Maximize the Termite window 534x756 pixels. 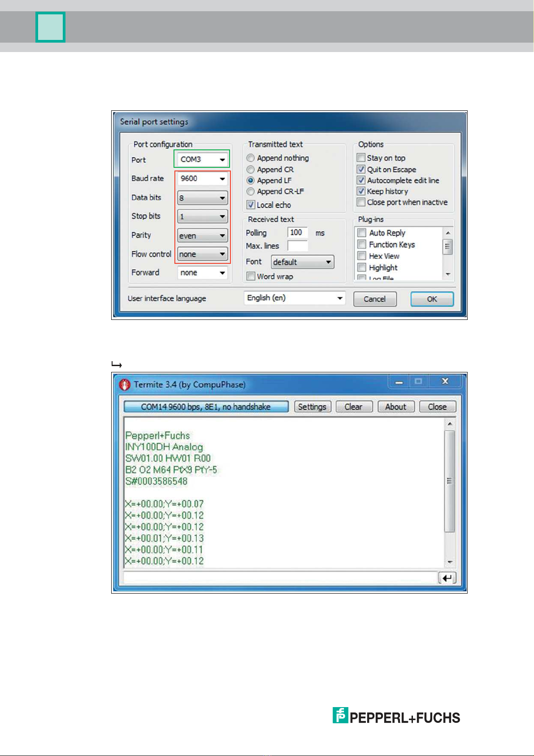click(419, 381)
